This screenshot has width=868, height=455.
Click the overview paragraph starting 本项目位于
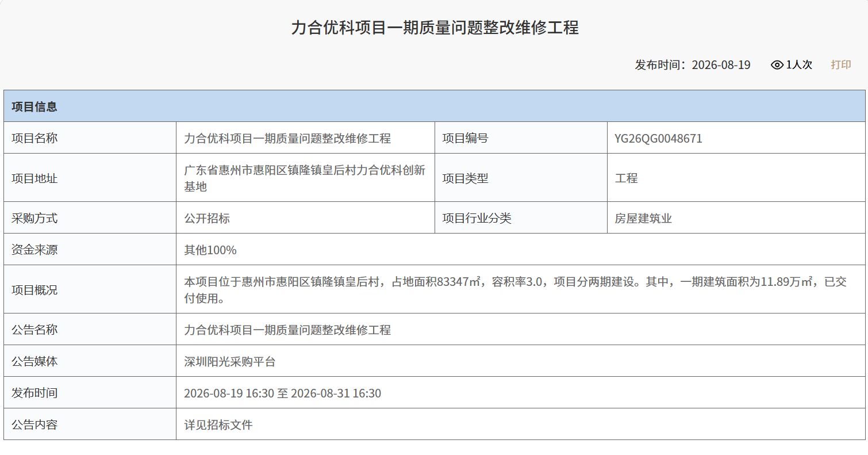point(515,289)
